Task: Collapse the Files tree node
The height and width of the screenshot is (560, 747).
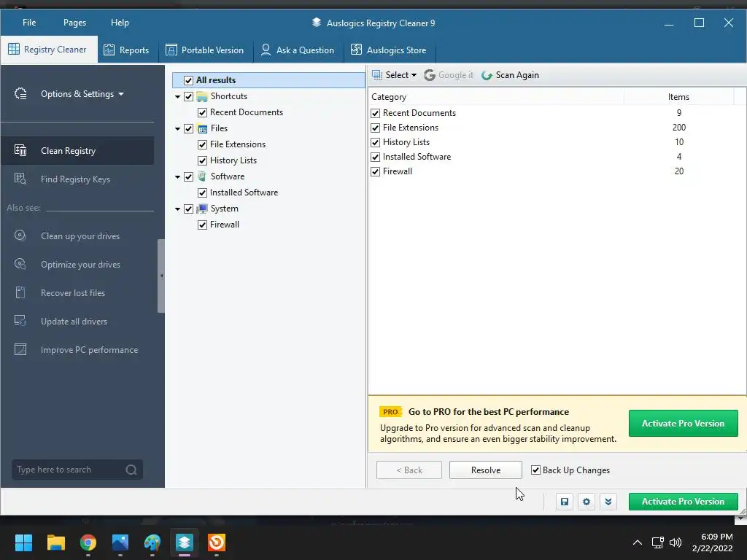Action: (178, 128)
